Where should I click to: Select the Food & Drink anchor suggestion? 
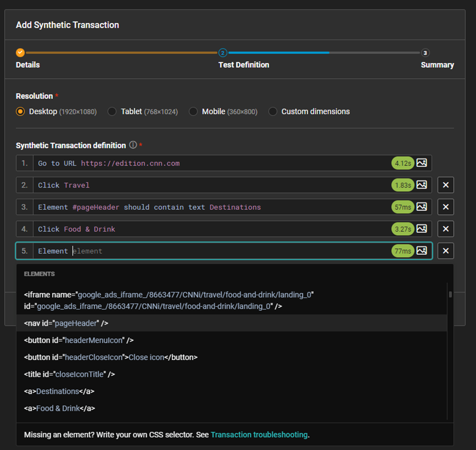coord(59,408)
